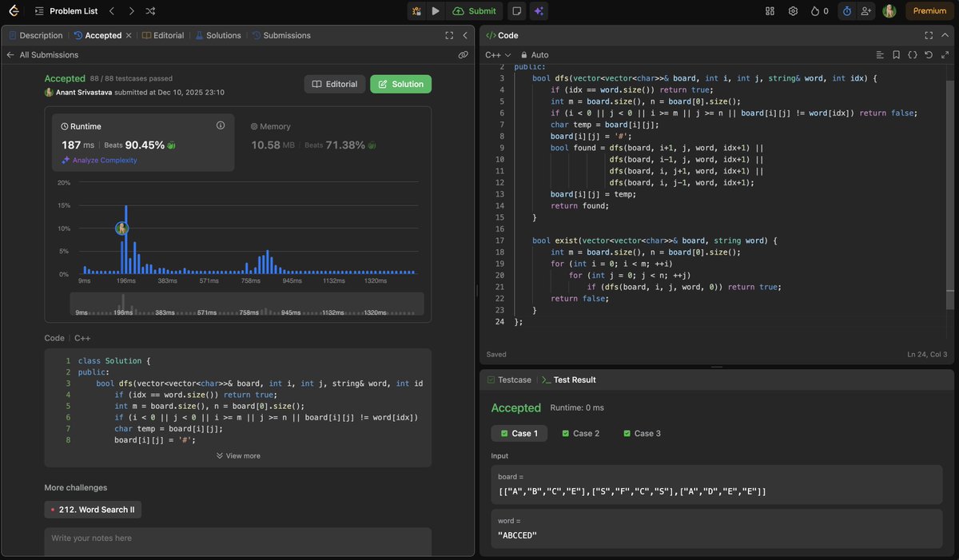Select Case 3
This screenshot has width=959, height=560.
pos(643,433)
